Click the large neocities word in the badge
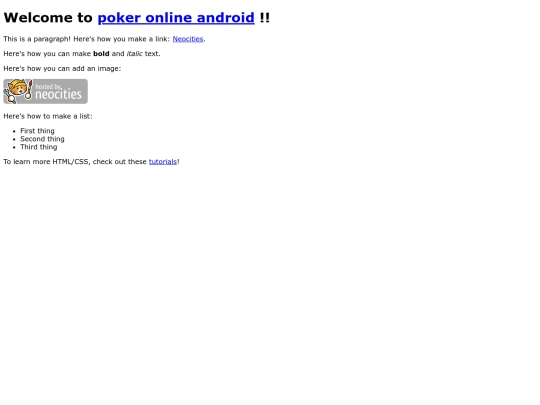540x405 pixels. (x=59, y=94)
